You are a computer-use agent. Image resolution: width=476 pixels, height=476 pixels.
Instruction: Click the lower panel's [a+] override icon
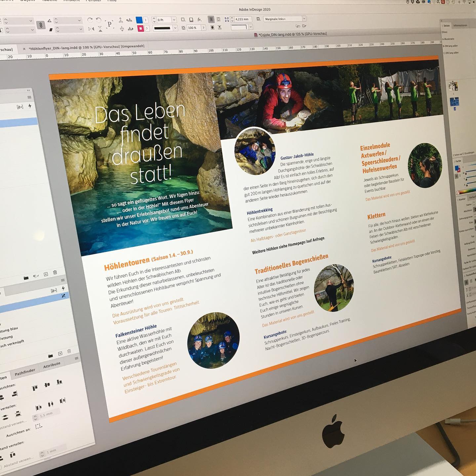tap(54, 291)
